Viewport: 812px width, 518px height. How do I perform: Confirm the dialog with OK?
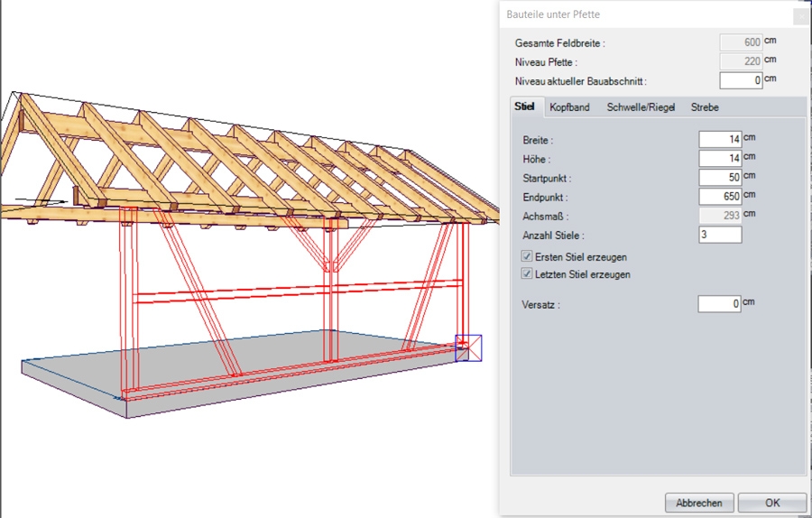point(771,503)
